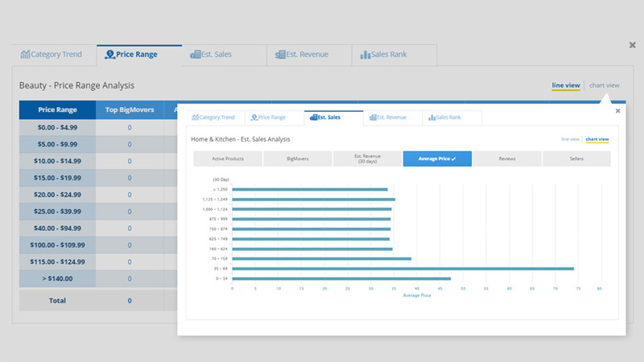
Task: Open the Sales Rank tab in the popup
Action: pos(452,117)
